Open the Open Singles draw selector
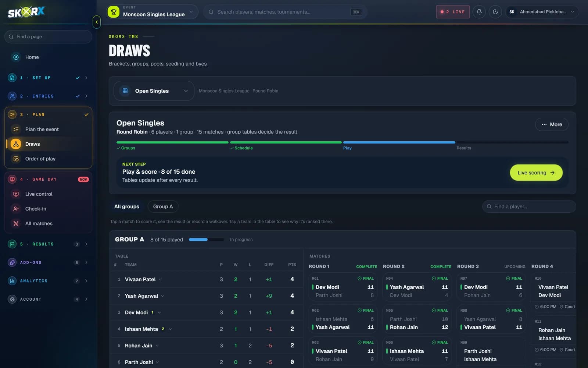 tap(154, 91)
